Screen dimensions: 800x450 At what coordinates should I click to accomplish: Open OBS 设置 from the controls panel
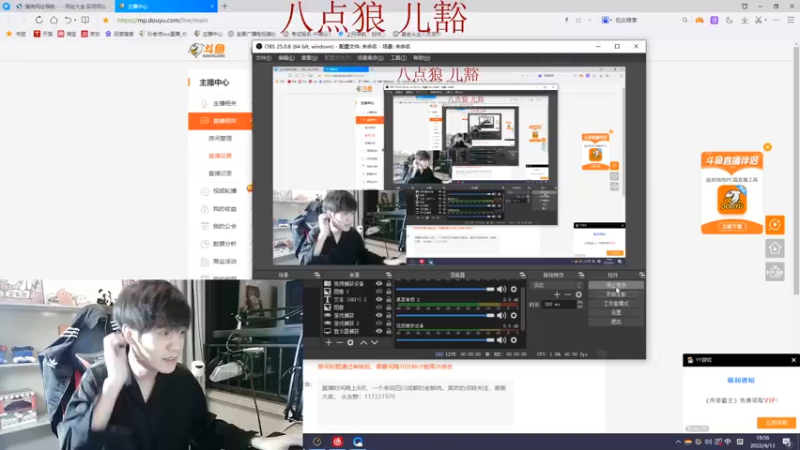(616, 313)
